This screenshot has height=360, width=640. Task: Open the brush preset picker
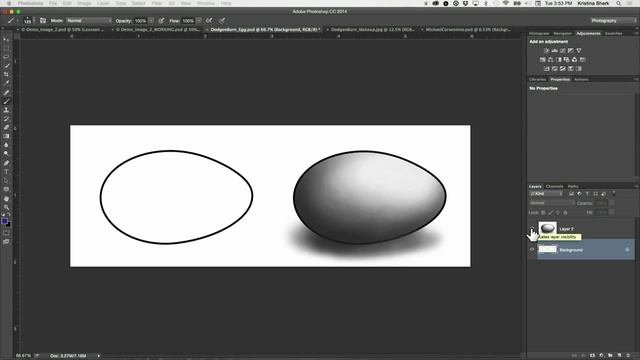tap(29, 20)
